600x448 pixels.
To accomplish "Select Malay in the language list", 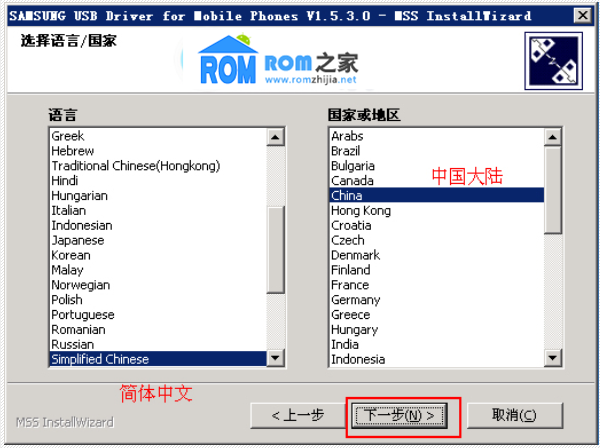I will pyautogui.click(x=158, y=270).
